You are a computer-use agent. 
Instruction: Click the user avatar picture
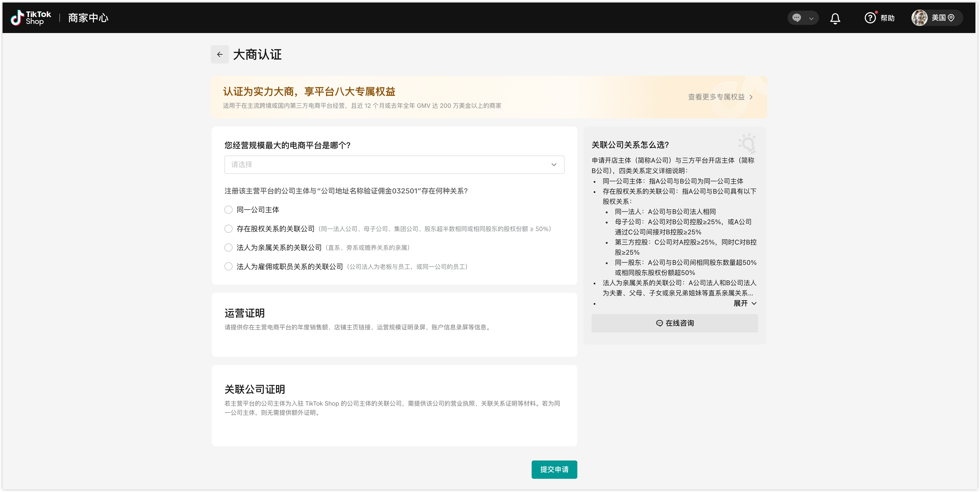[919, 18]
